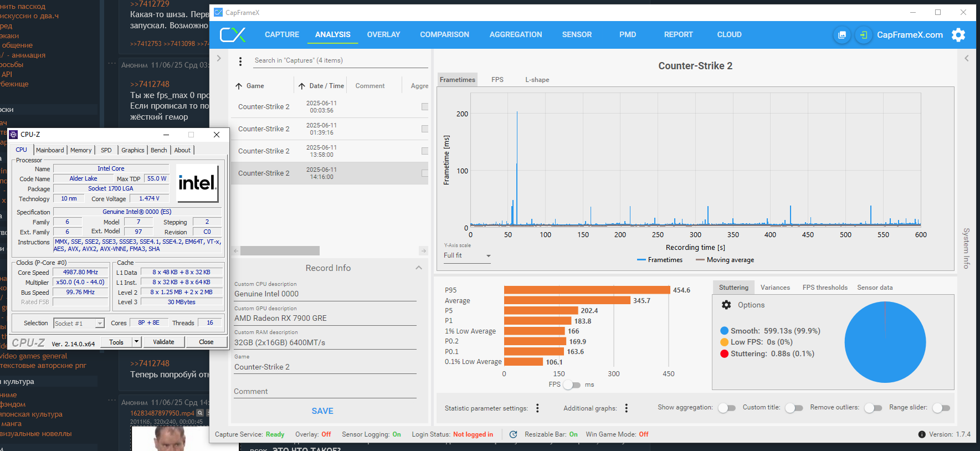Check the 13:58:00 capture aggregation checkbox

pos(425,151)
